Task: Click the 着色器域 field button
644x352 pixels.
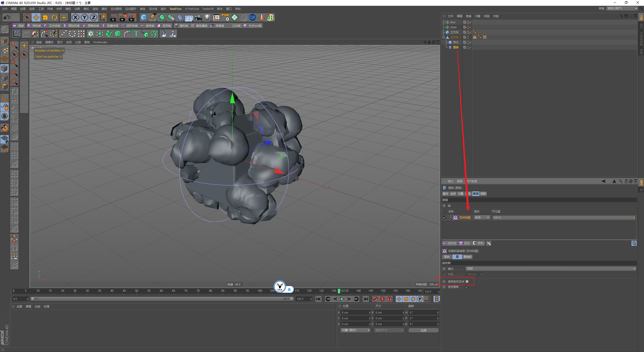Action: pos(199,26)
